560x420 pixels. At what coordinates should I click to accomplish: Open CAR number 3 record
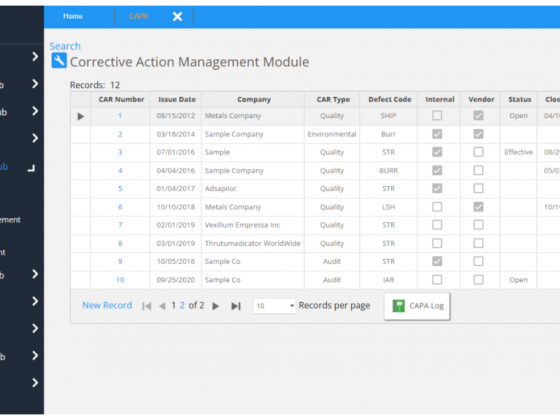(x=120, y=152)
